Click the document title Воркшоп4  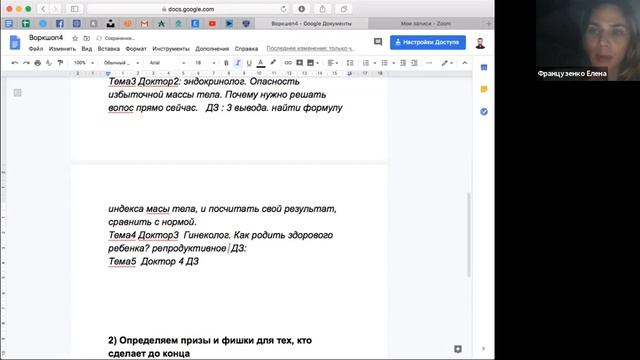click(46, 38)
